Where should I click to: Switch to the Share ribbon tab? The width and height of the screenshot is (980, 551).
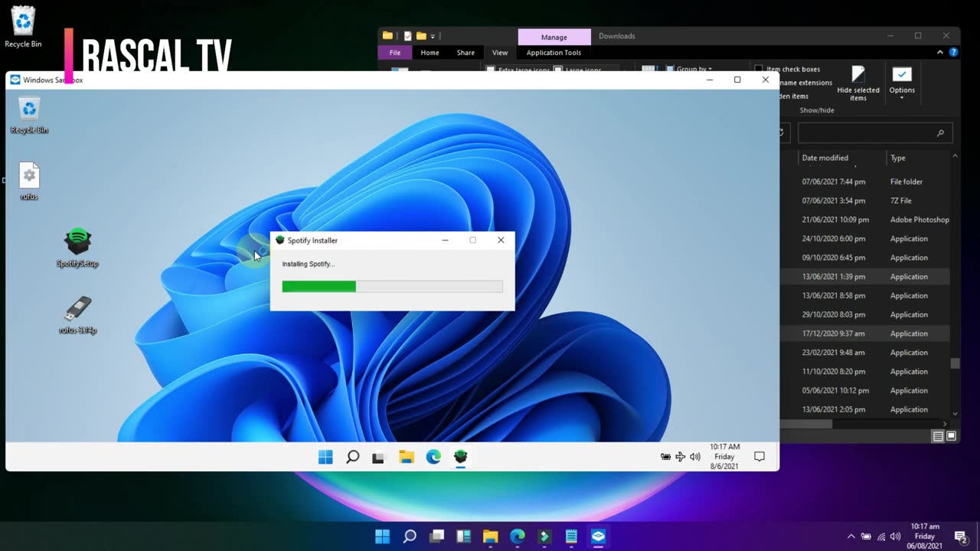click(465, 53)
